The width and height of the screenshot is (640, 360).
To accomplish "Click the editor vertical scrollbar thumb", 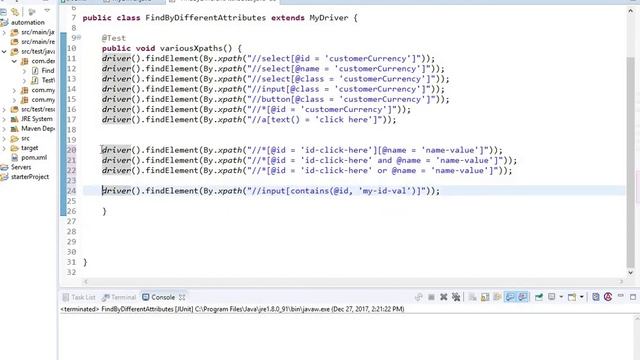I will point(631,161).
